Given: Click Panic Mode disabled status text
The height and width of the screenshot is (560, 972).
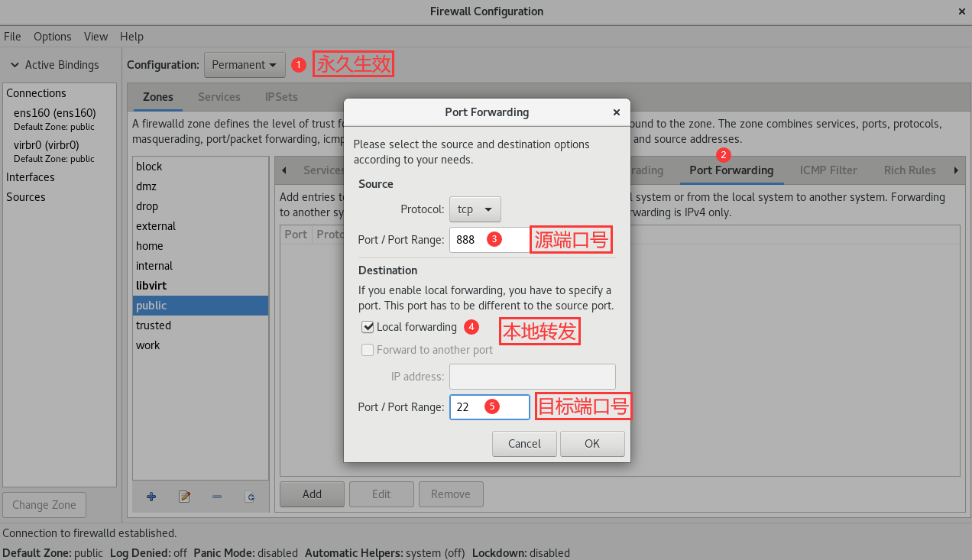Looking at the screenshot, I should (x=245, y=553).
